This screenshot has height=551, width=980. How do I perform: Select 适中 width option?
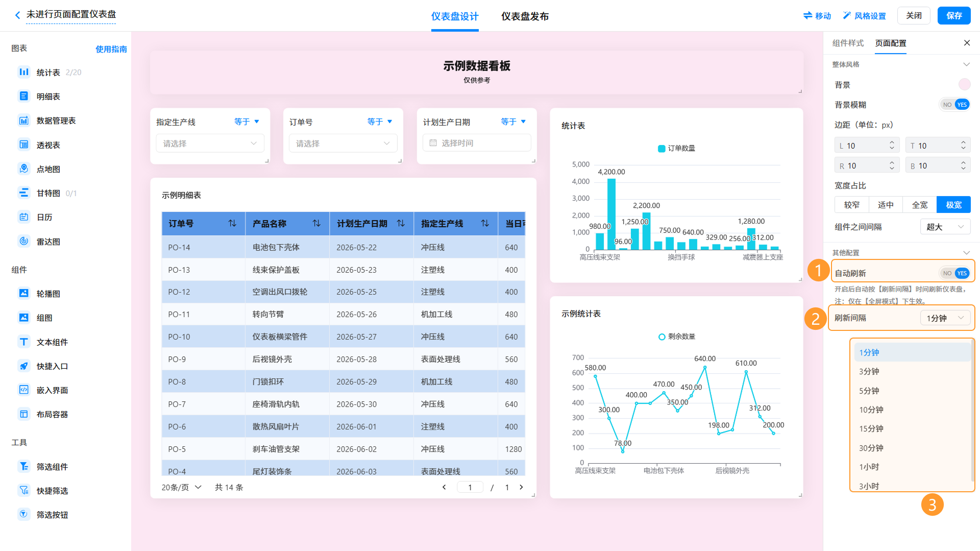coord(886,205)
